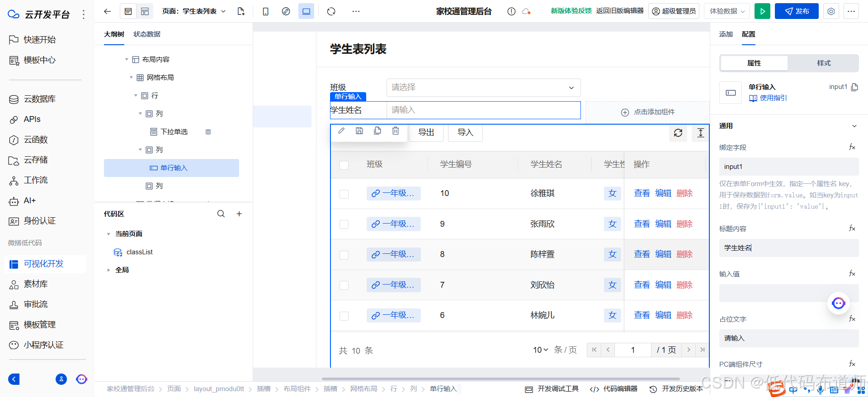Open the 班级 请选择 dropdown
Viewport: 868px width, 397px height.
pos(483,87)
